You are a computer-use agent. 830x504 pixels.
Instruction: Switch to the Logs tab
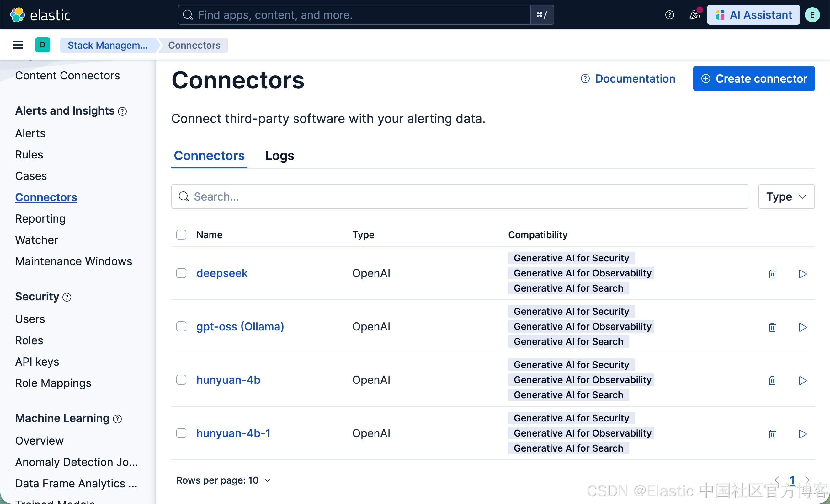279,156
